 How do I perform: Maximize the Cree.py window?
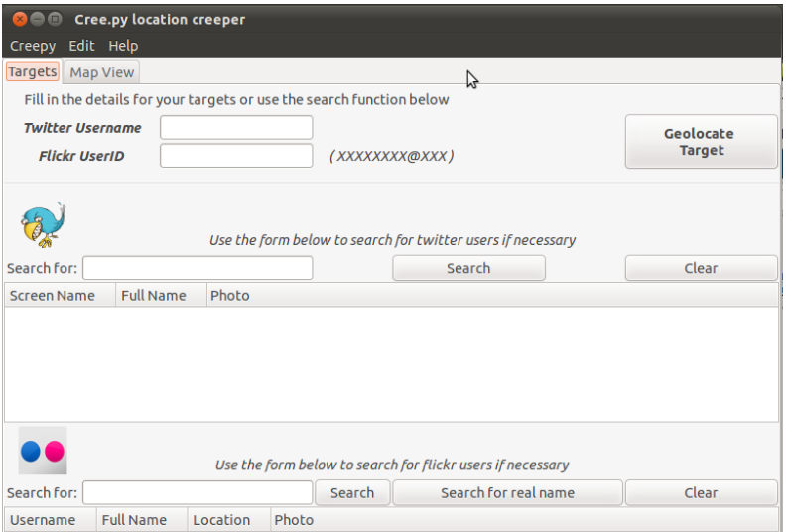pos(55,19)
